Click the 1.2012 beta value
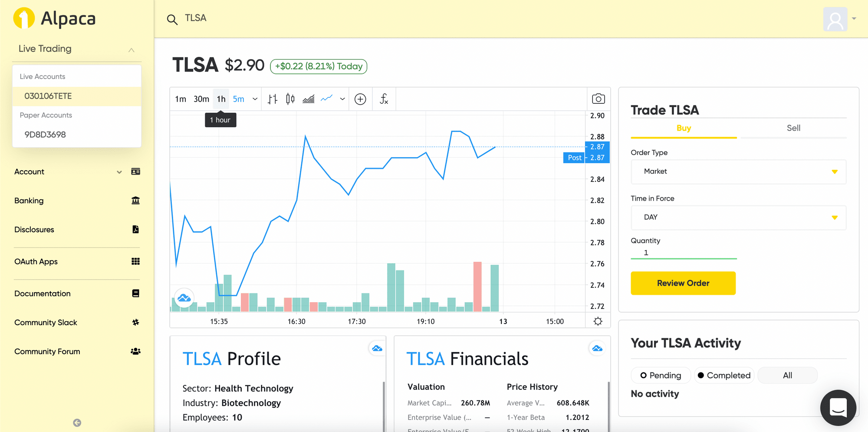Screen dimensions: 868x432 coord(577,417)
